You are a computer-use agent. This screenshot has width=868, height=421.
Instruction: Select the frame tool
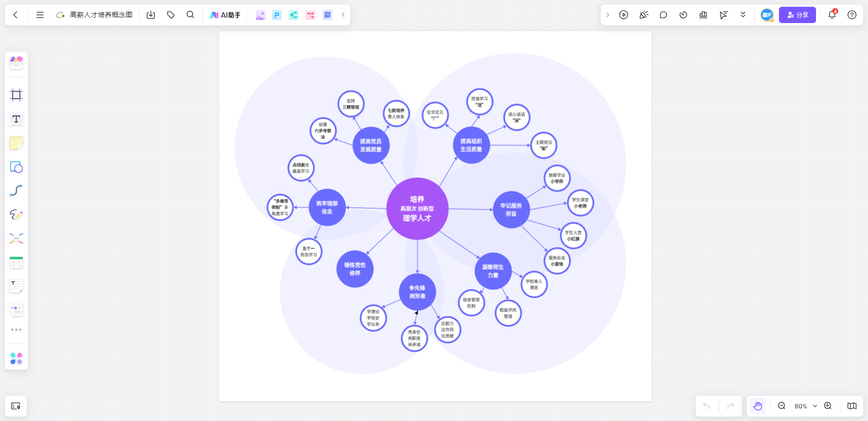[x=16, y=95]
